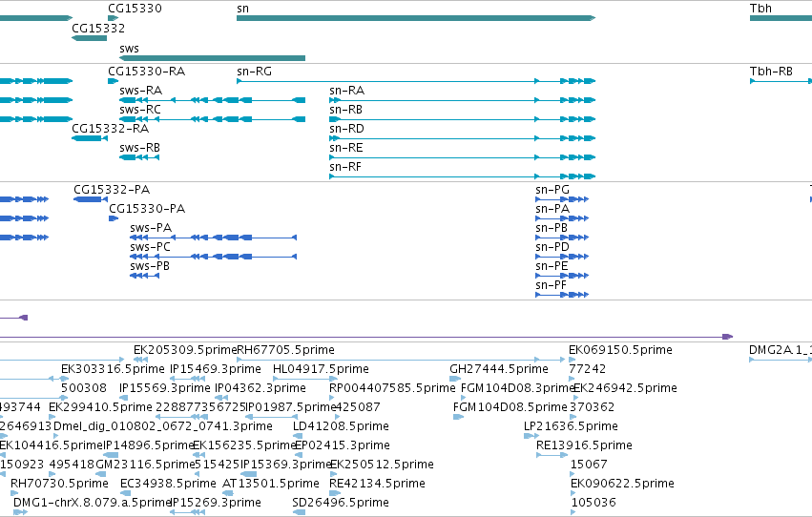Image resolution: width=812 pixels, height=517 pixels.
Task: Click EST LP21636.5prime
Action: tap(571, 427)
